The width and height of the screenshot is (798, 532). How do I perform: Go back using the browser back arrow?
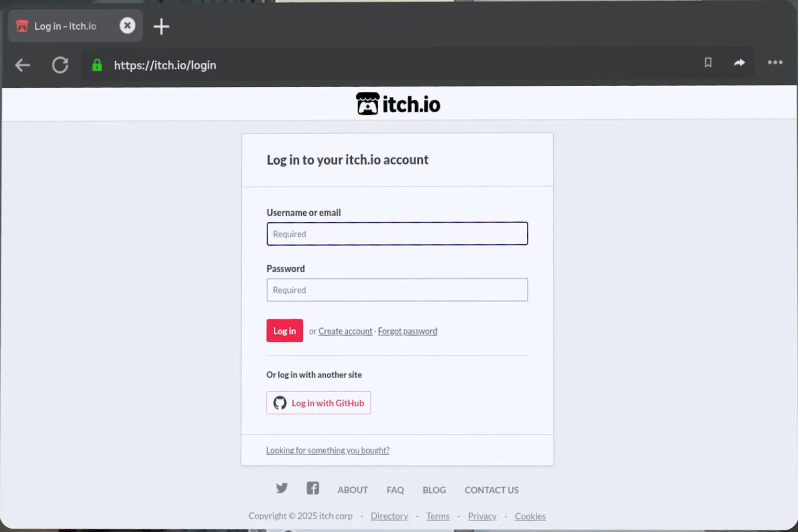(22, 65)
